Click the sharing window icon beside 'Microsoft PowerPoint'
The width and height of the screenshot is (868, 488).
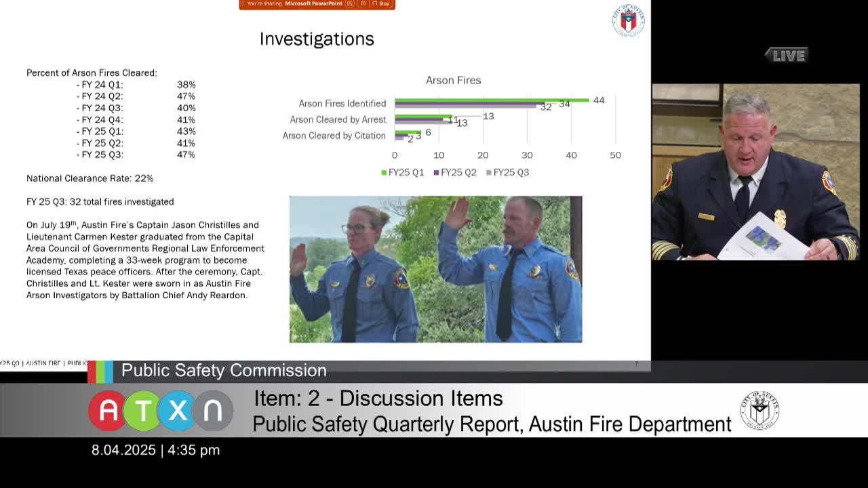click(350, 3)
